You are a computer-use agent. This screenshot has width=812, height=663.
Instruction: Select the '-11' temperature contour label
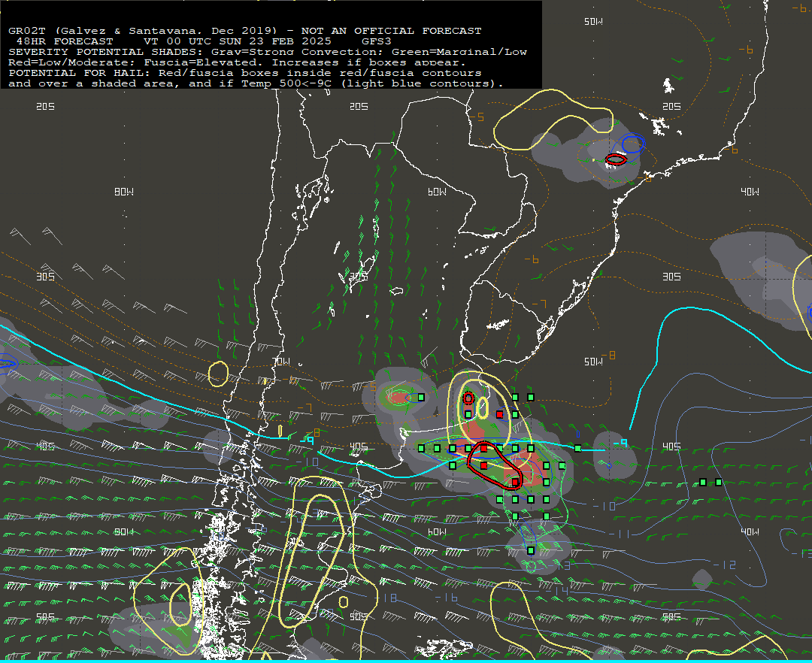click(620, 534)
